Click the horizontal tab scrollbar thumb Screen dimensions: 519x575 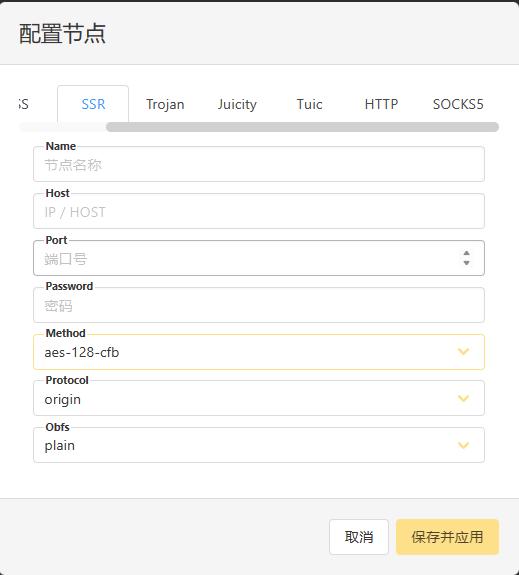coord(302,127)
